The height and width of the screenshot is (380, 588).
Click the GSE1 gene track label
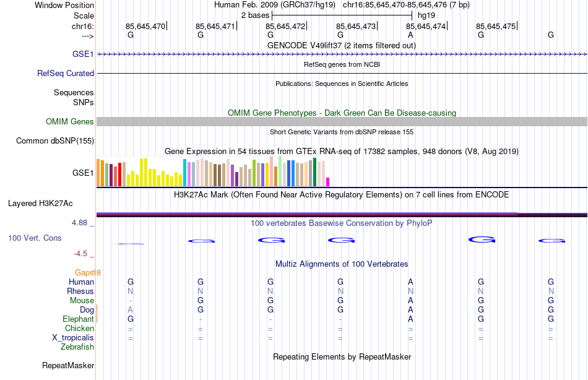pyautogui.click(x=83, y=54)
